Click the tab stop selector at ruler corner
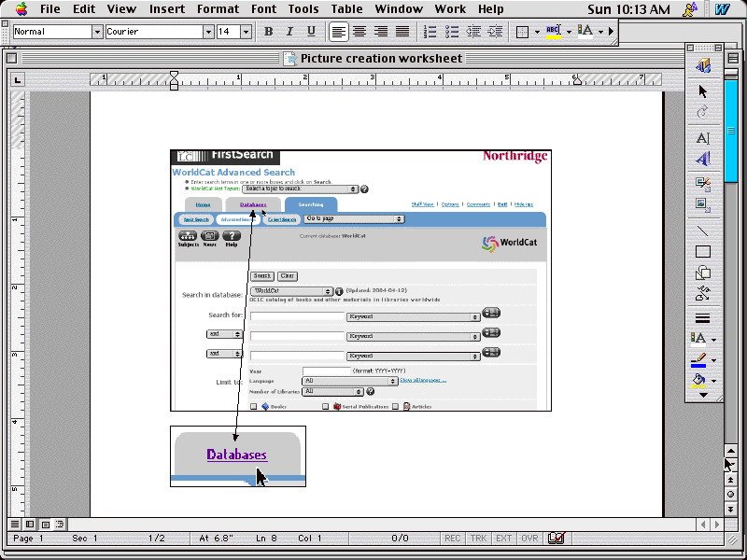The height and width of the screenshot is (560, 747). click(18, 79)
